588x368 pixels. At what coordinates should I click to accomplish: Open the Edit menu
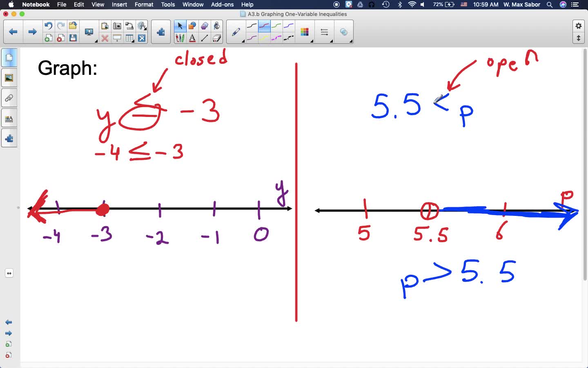(79, 4)
